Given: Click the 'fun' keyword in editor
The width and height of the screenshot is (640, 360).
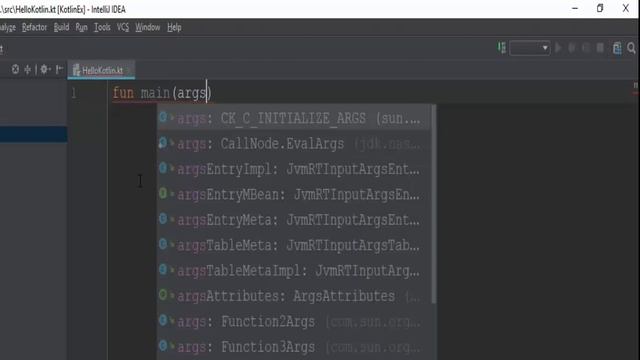Looking at the screenshot, I should tap(123, 93).
